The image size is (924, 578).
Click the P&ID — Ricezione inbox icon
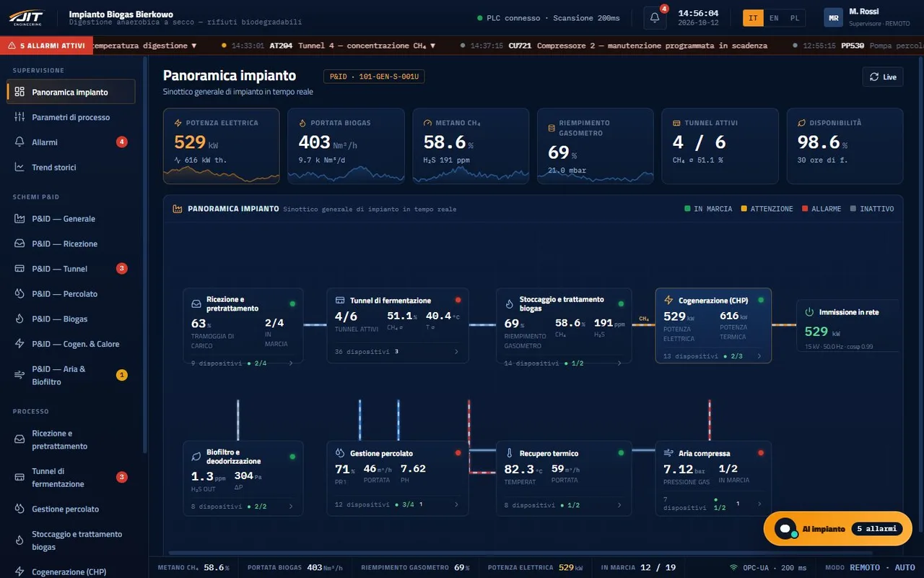click(19, 243)
